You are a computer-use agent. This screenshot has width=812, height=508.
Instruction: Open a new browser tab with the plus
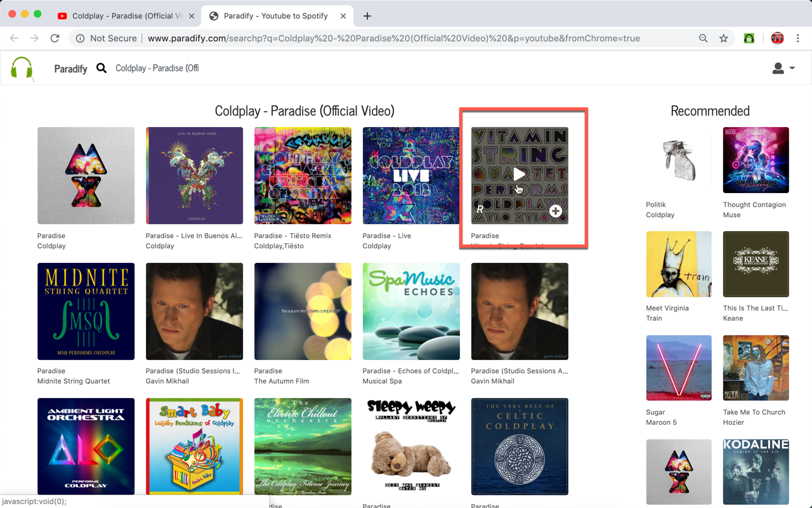point(367,17)
